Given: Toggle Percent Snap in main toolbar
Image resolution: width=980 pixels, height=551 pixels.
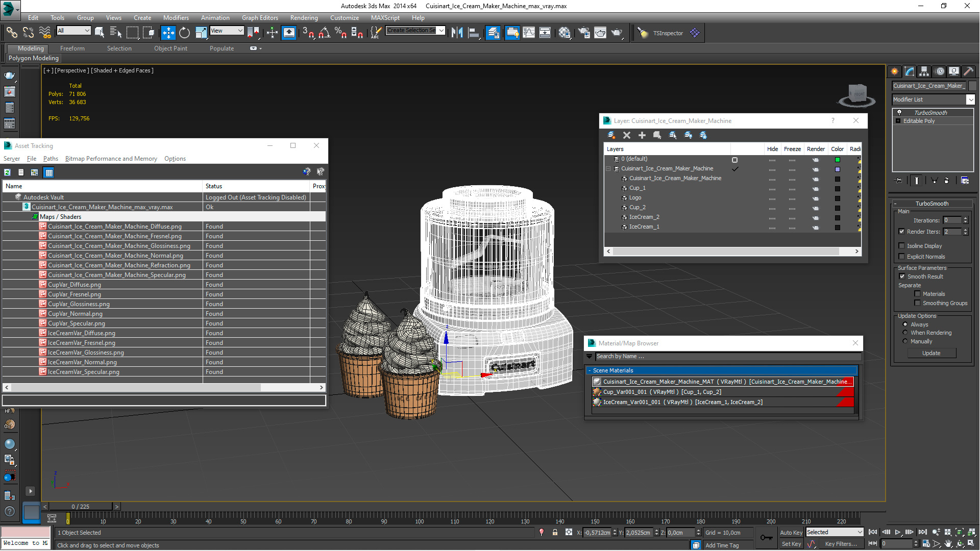Looking at the screenshot, I should coord(340,33).
